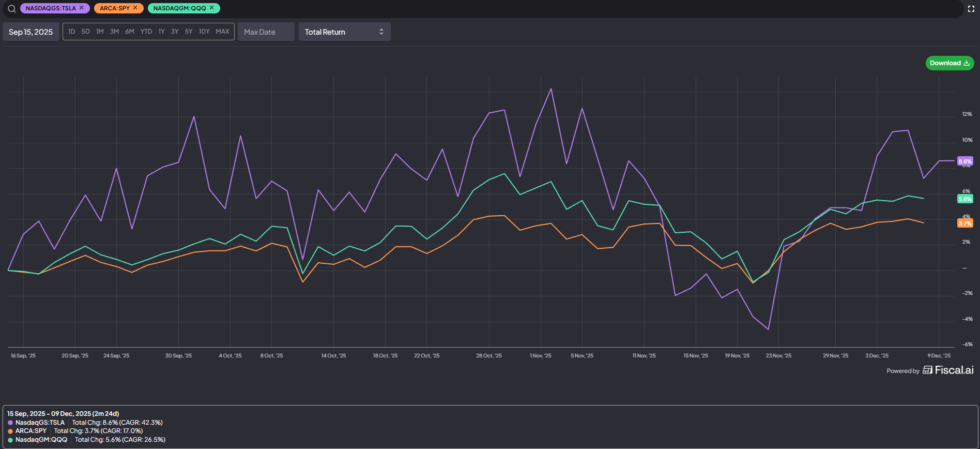The image size is (980, 449).
Task: Open the Sep 15, 2025 start date picker
Action: [x=31, y=32]
